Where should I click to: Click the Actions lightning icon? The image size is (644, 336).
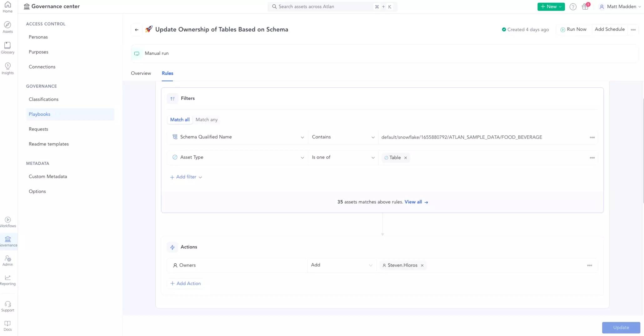172,247
